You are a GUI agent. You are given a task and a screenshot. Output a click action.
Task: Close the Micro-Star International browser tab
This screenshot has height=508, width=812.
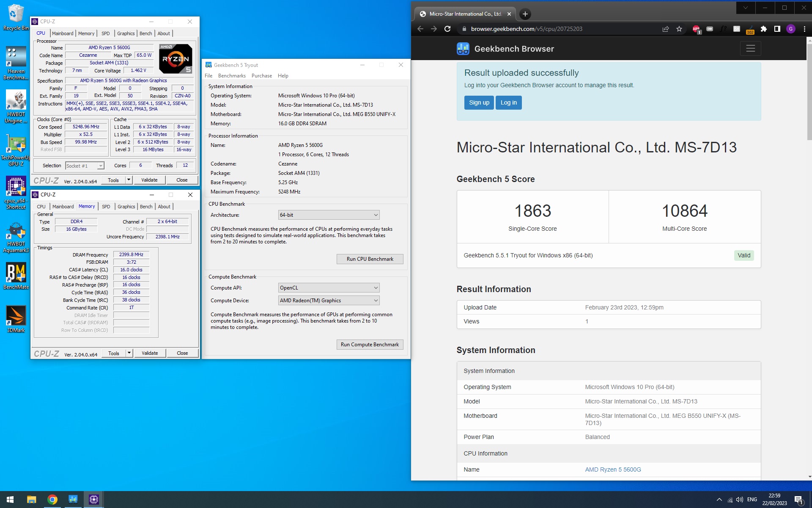tap(509, 14)
